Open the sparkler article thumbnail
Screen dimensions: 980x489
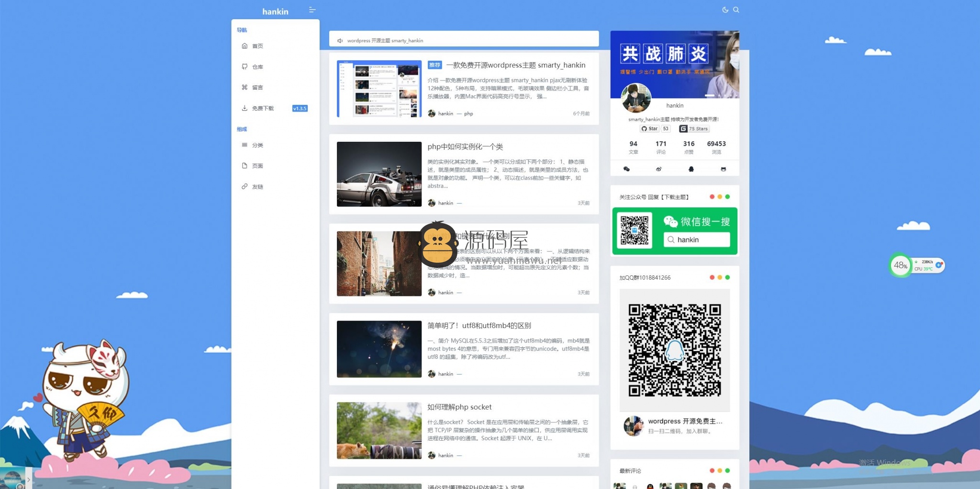click(x=379, y=349)
